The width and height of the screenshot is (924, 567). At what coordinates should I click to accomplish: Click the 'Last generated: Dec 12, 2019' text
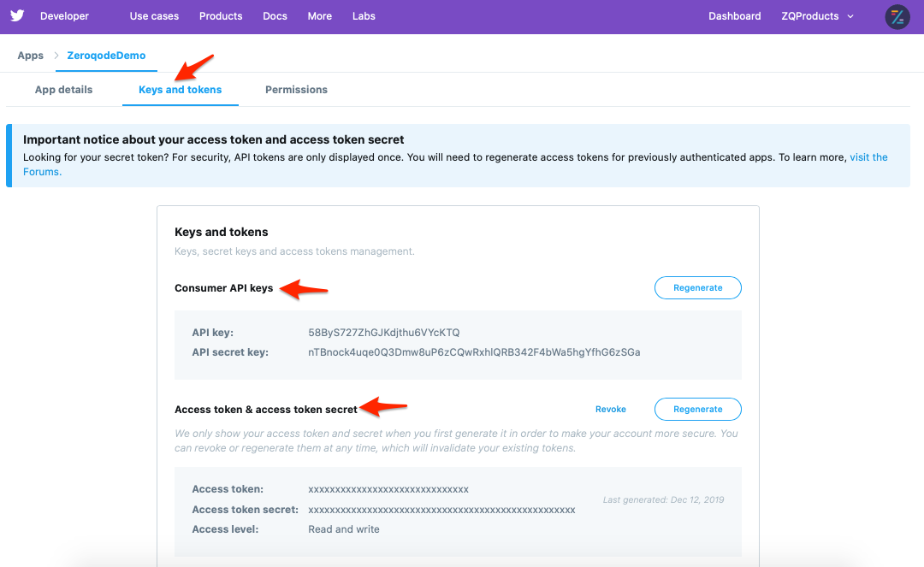point(663,500)
